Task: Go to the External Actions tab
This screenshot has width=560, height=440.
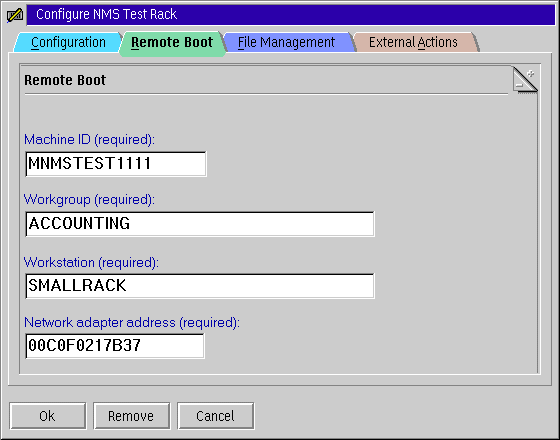Action: tap(414, 42)
